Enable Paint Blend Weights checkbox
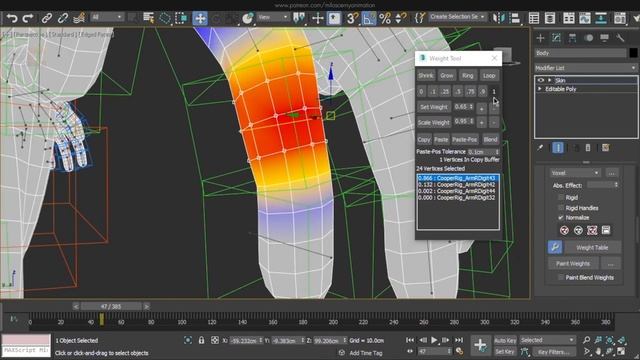The image size is (640, 360). tap(561, 277)
